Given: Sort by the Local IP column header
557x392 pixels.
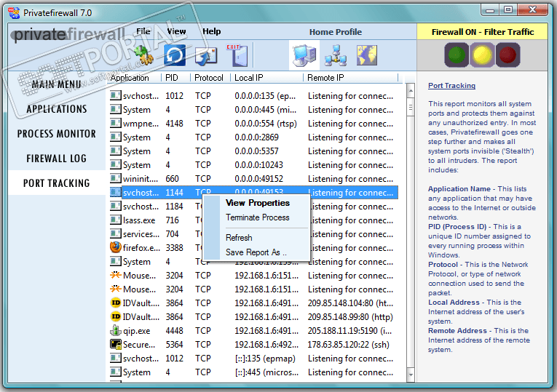Looking at the screenshot, I should [266, 78].
